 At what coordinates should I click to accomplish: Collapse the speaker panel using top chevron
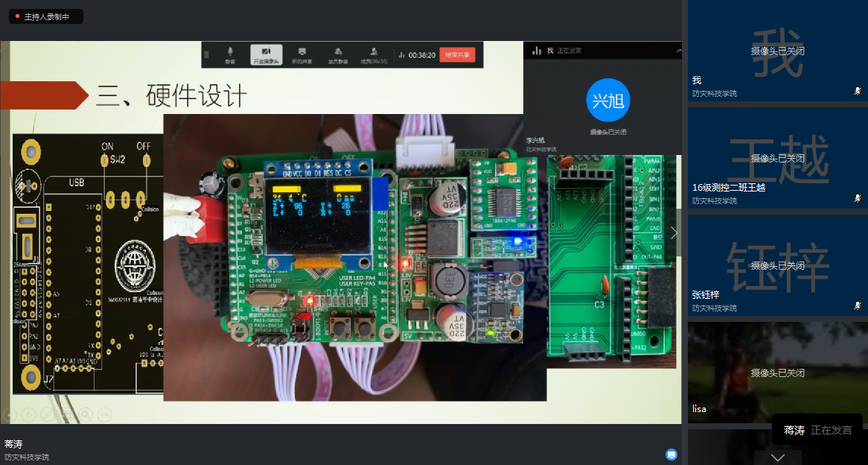(x=678, y=51)
